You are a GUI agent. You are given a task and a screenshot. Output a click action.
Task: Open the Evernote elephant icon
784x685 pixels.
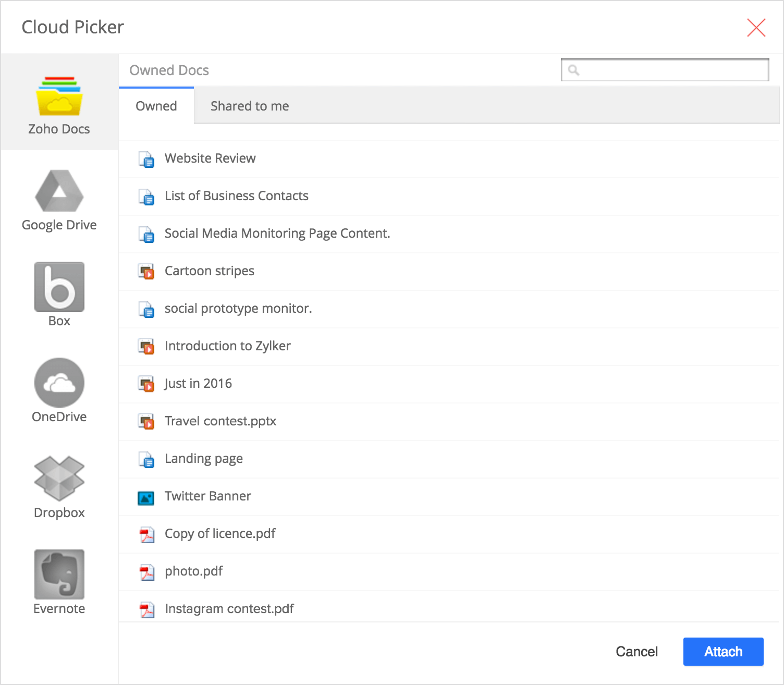[59, 574]
